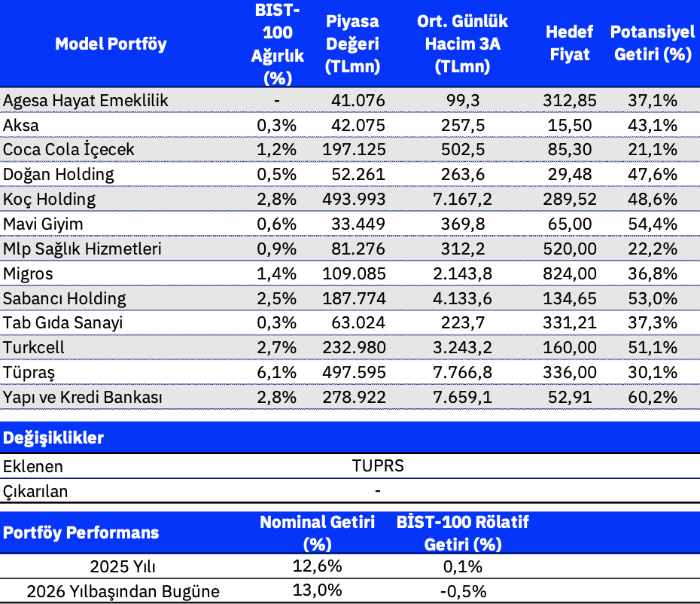The width and height of the screenshot is (700, 604).
Task: Select the Hedef Fiyat column header
Action: (x=569, y=44)
